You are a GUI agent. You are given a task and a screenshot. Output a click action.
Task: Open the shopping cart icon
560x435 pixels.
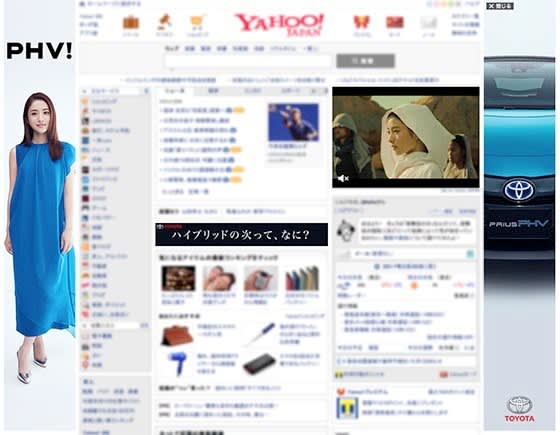197,22
